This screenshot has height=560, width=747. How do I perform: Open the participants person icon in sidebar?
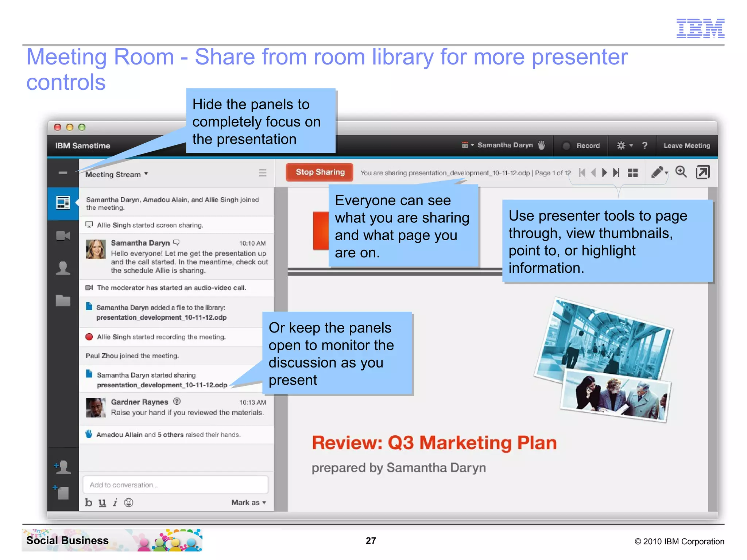coord(63,268)
